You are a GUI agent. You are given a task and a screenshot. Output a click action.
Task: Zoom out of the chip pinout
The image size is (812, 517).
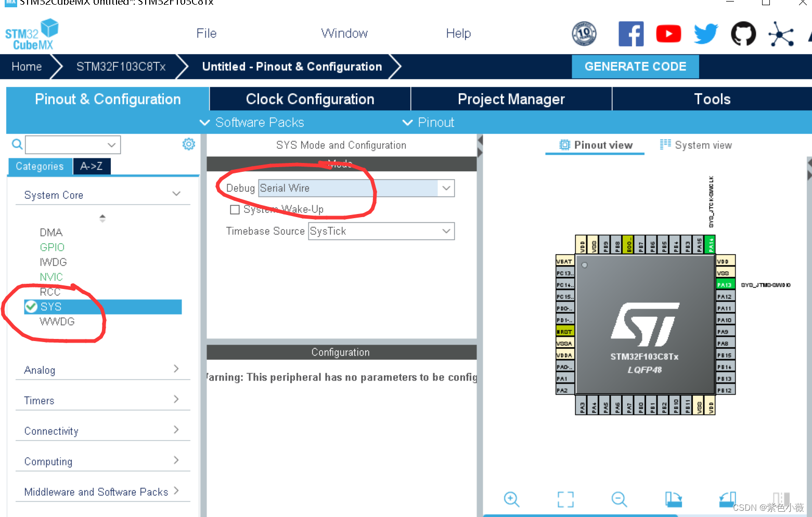(x=619, y=499)
